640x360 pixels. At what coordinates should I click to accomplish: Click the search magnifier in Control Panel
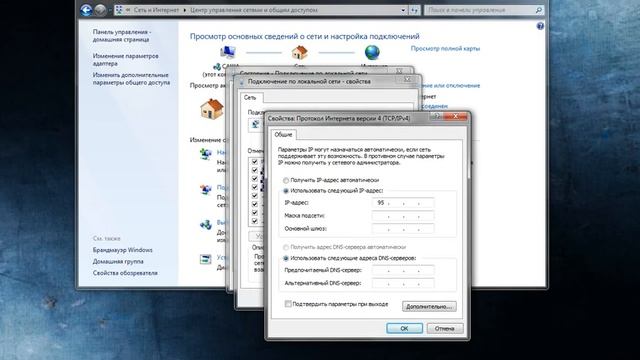(x=538, y=10)
